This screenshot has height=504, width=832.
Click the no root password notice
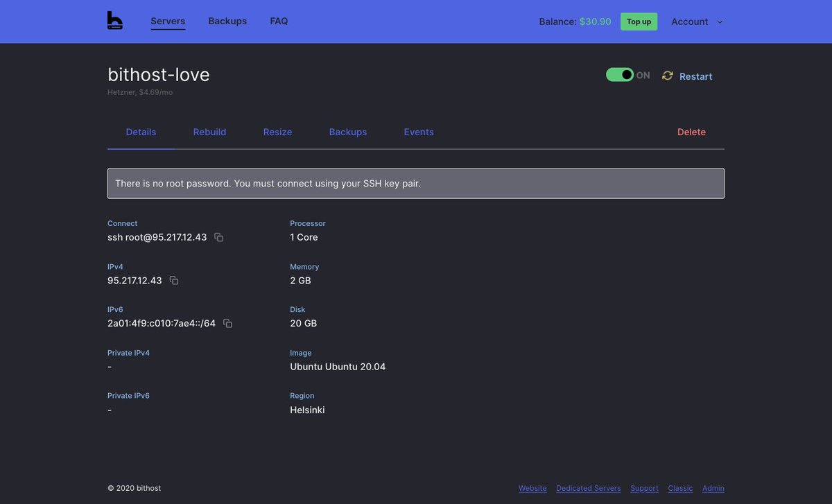coord(416,184)
